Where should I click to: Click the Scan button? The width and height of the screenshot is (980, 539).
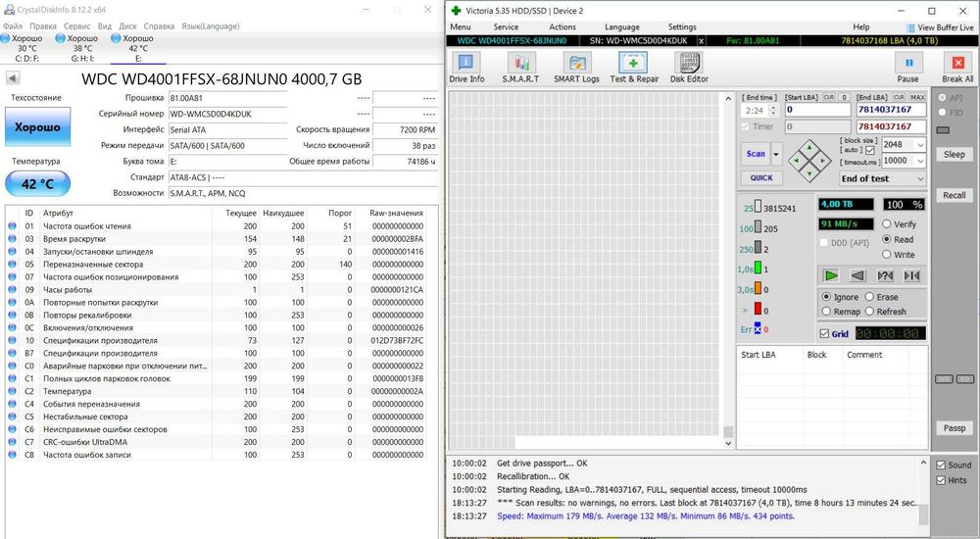[756, 154]
